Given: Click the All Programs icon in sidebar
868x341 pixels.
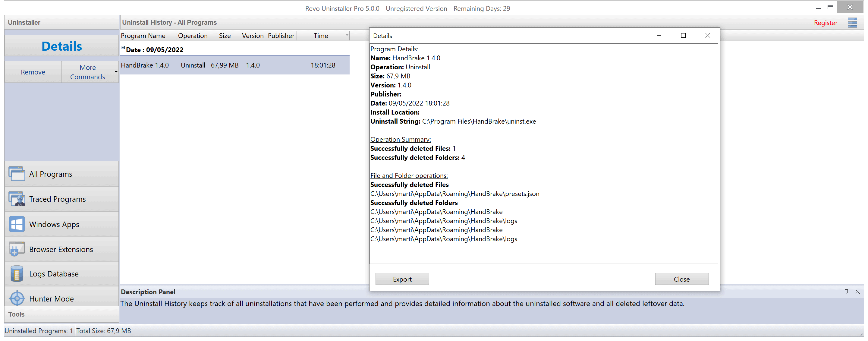Looking at the screenshot, I should 17,174.
